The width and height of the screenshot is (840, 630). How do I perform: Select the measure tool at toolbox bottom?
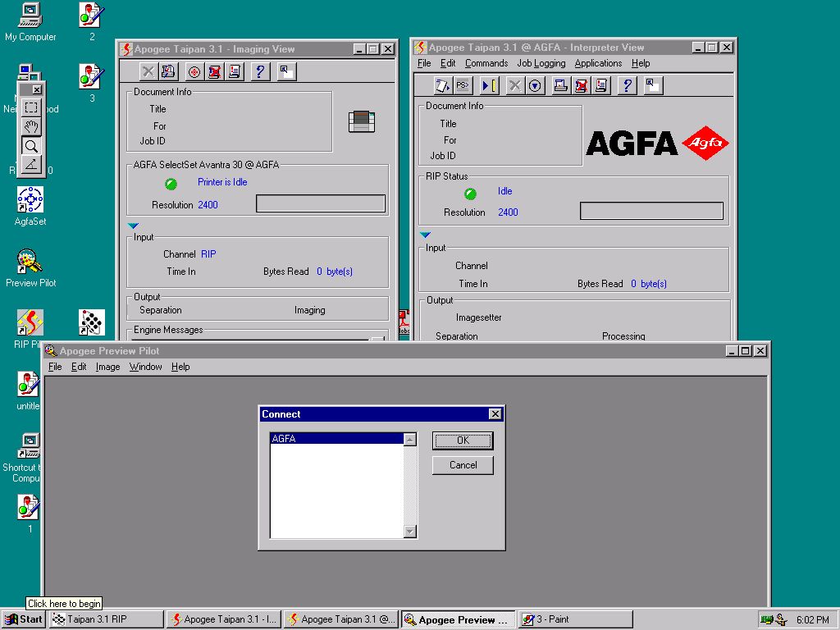click(x=31, y=164)
